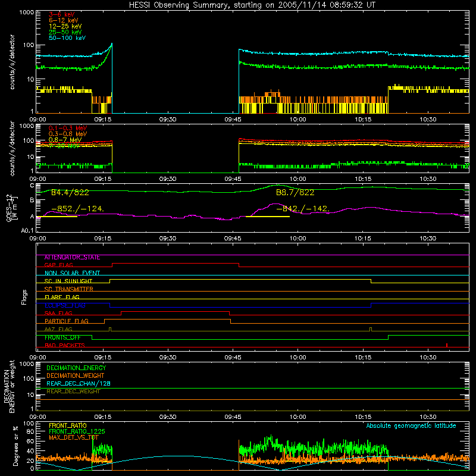The height and width of the screenshot is (476, 476).
Task: Click the DECIMATION_ENERGY legend label
Action: [x=76, y=368]
